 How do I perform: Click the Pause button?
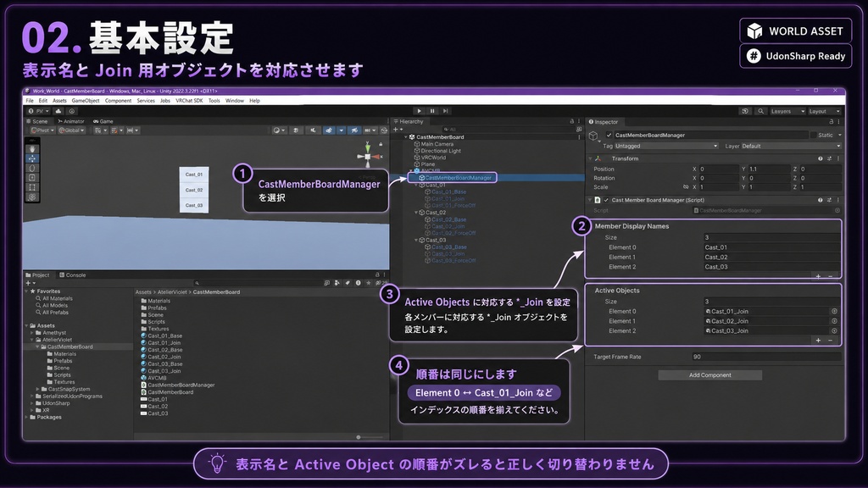pos(432,111)
